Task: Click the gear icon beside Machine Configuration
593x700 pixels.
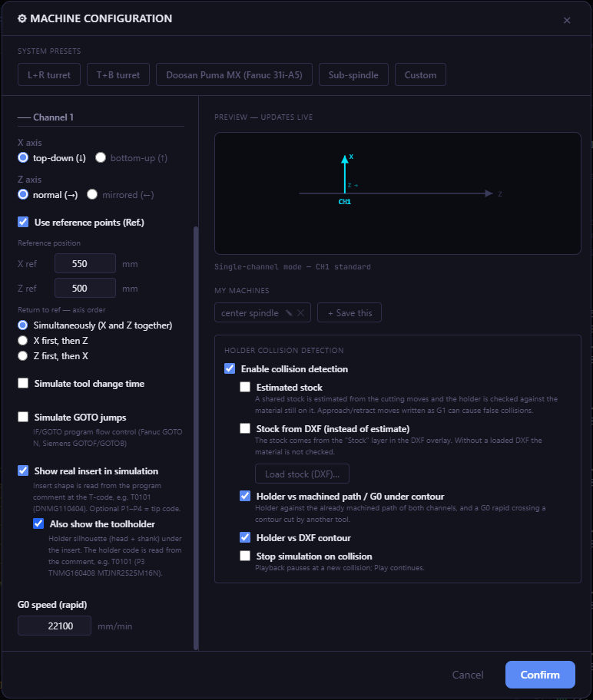Action: tap(22, 18)
